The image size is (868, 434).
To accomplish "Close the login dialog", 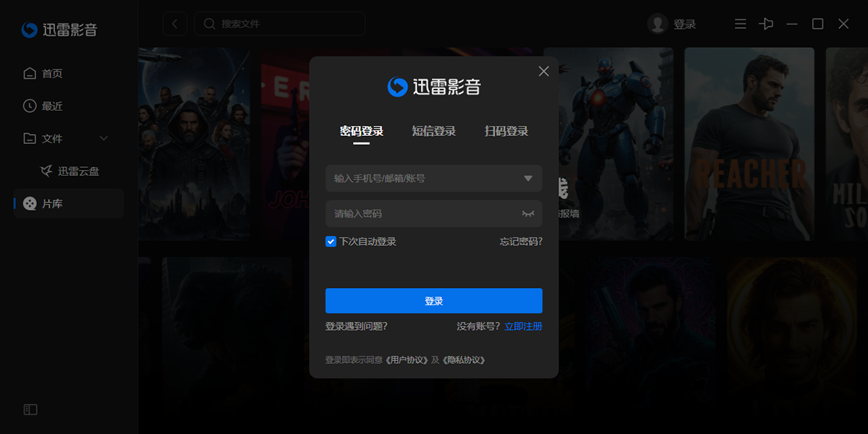I will (544, 71).
